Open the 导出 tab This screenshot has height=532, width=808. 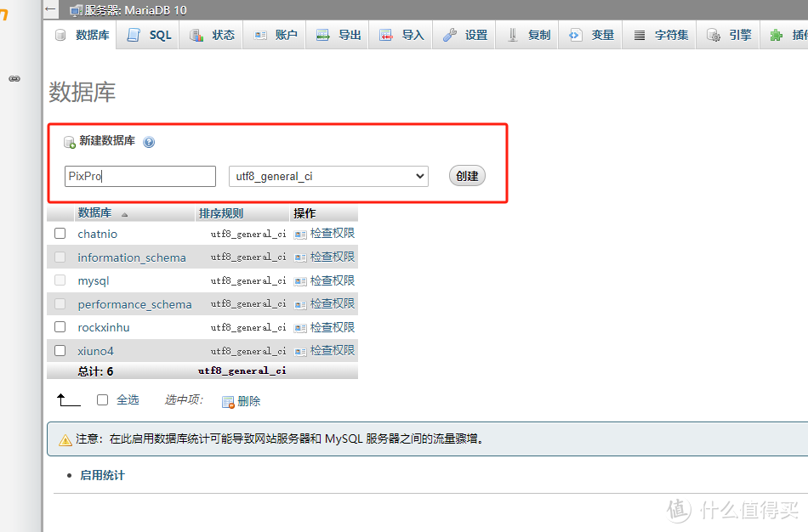pyautogui.click(x=338, y=35)
